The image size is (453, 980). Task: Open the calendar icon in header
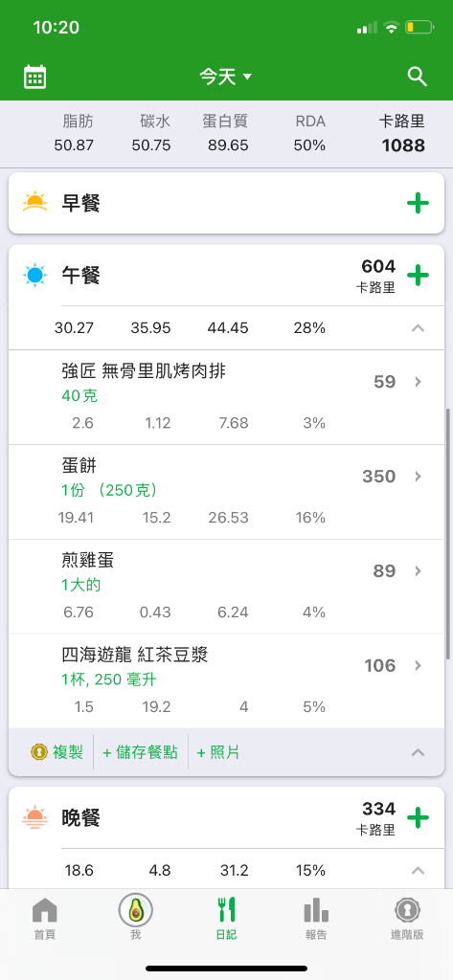[x=35, y=77]
